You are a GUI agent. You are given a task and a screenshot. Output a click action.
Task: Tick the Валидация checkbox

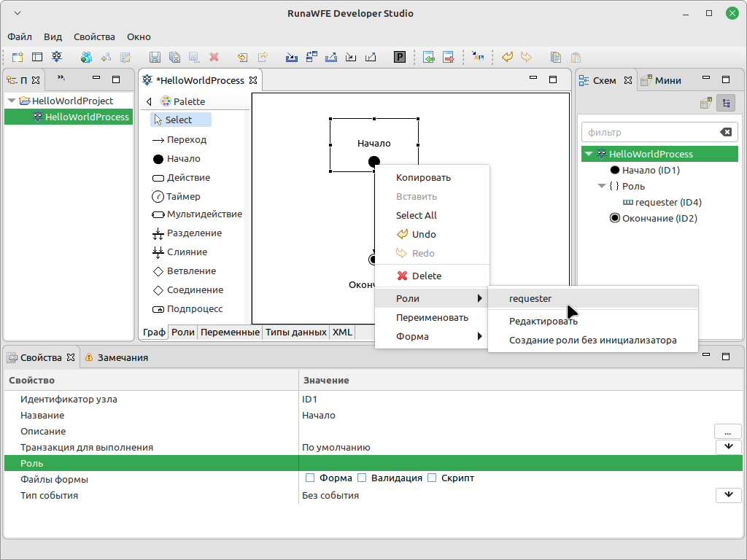point(362,478)
